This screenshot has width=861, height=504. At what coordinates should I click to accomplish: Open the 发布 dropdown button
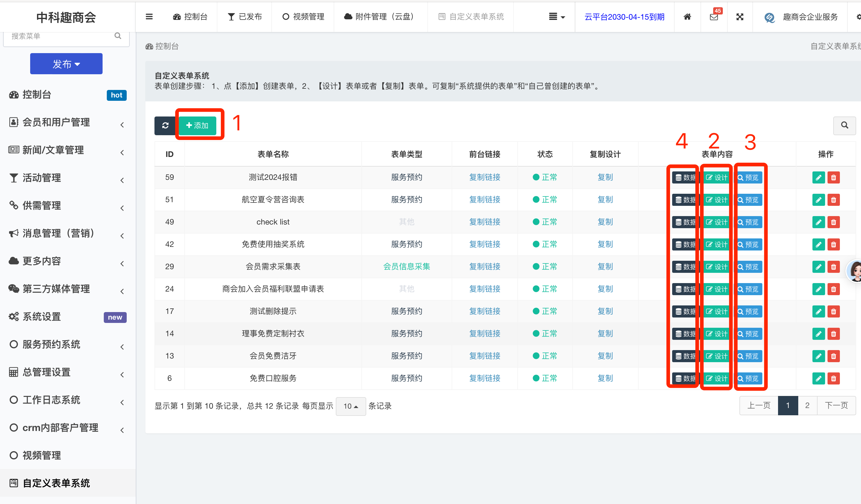coord(66,64)
